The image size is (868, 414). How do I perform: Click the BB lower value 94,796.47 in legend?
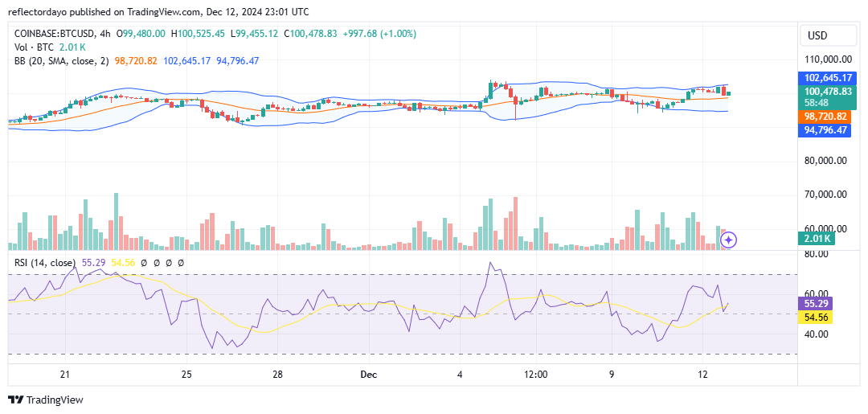click(237, 61)
